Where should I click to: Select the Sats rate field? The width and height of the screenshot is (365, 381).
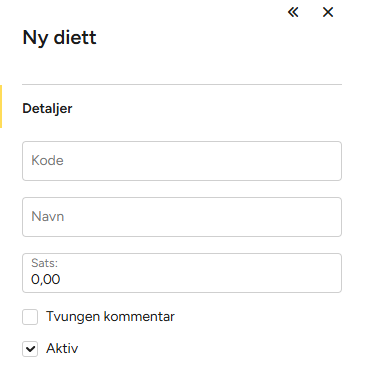(182, 273)
